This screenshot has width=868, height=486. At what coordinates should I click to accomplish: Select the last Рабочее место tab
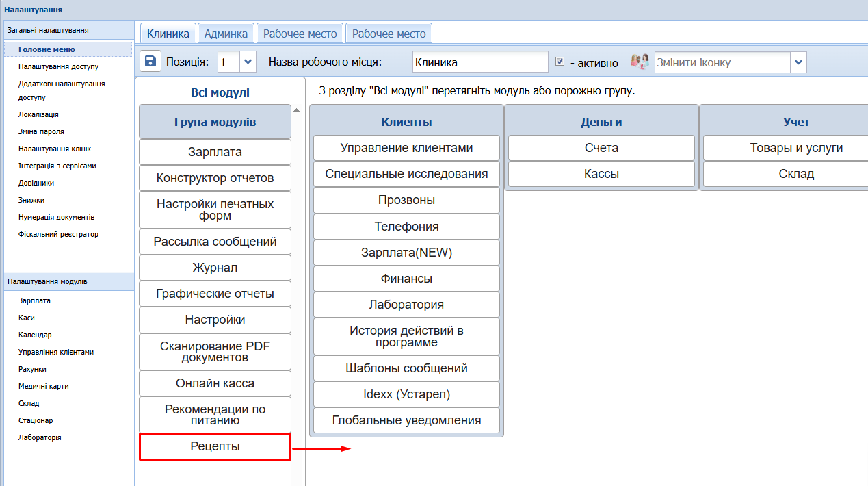click(389, 34)
